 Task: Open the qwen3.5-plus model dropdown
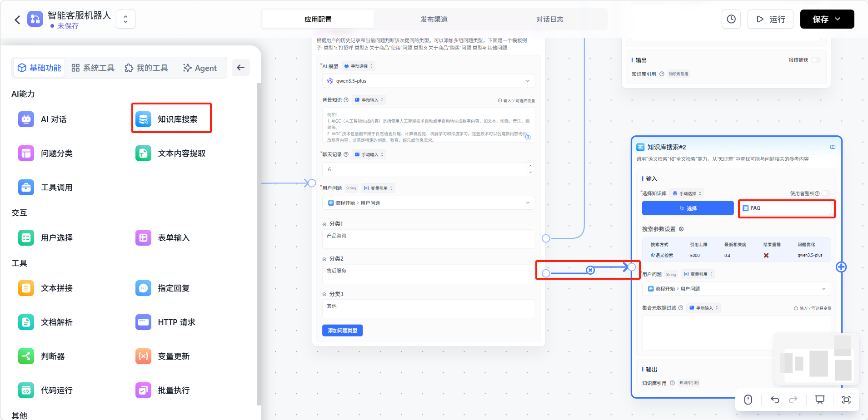[428, 81]
